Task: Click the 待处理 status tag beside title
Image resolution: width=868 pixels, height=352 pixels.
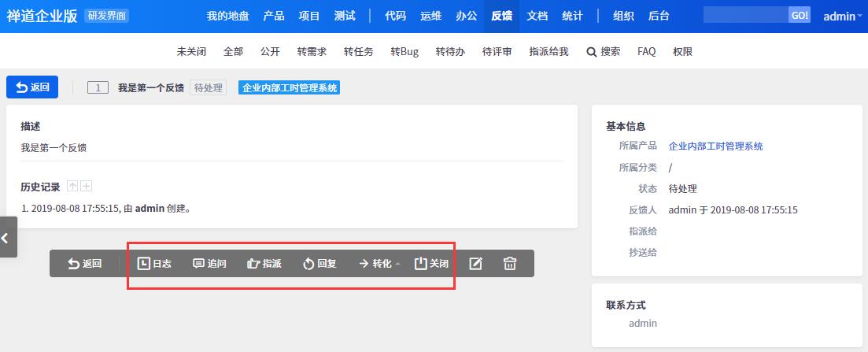Action: tap(208, 87)
